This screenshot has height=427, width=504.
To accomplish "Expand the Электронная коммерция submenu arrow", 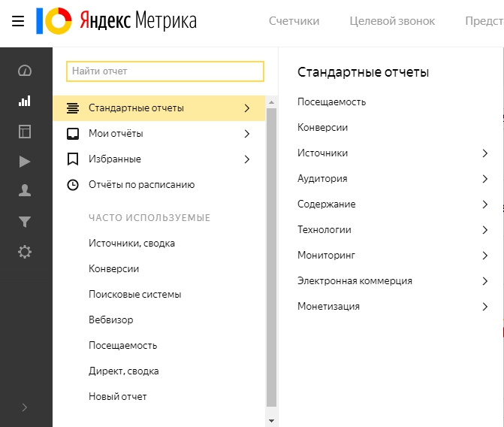I will (485, 281).
